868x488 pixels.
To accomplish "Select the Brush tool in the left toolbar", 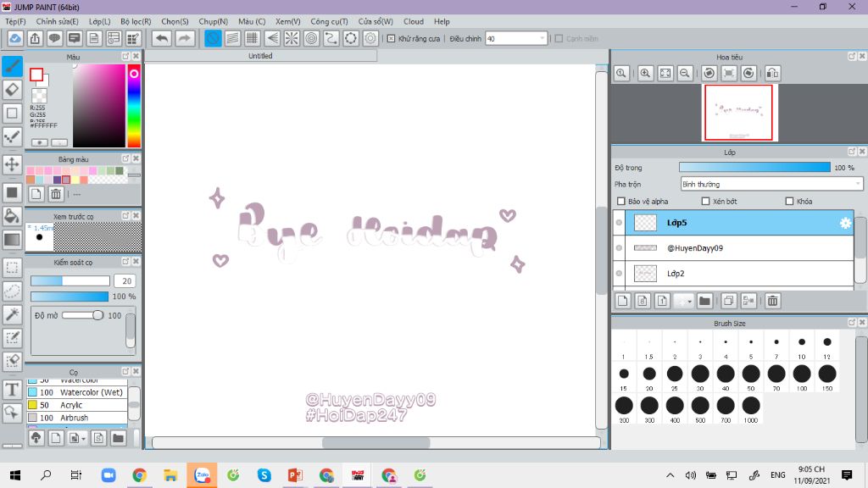I will click(12, 66).
